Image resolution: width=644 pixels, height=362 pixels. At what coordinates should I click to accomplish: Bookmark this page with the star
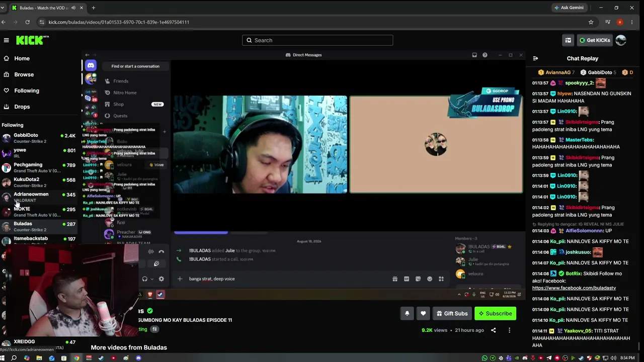pyautogui.click(x=591, y=22)
